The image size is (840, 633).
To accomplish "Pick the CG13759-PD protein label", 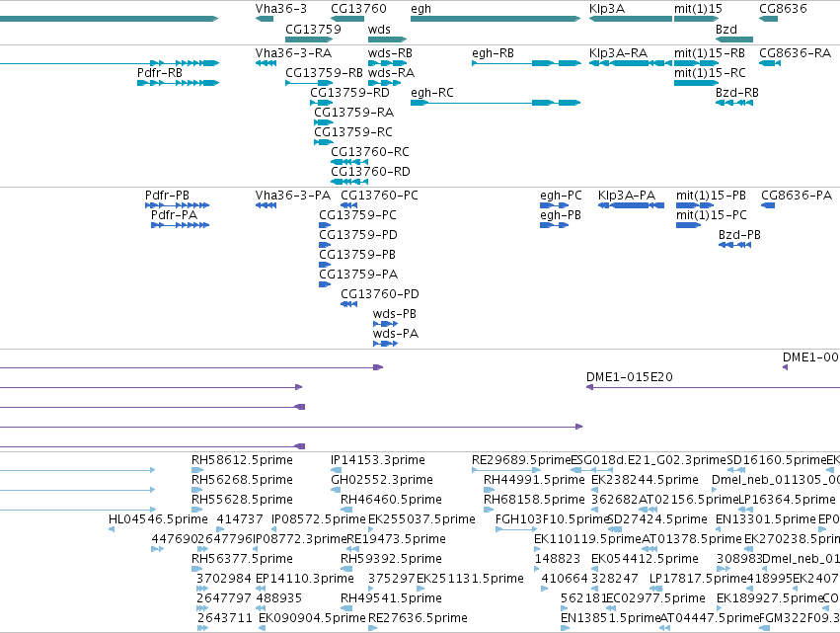I will tap(358, 235).
